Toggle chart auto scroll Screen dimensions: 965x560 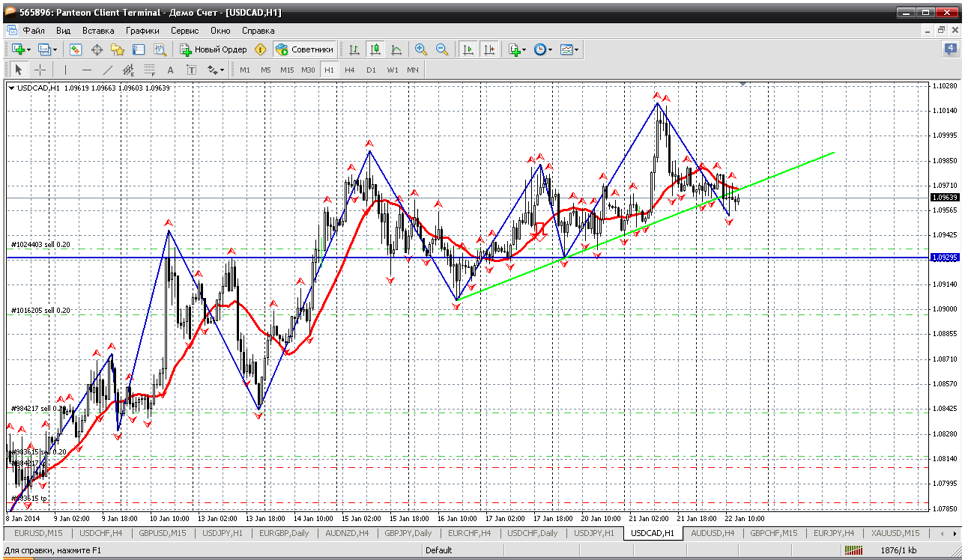pos(468,49)
